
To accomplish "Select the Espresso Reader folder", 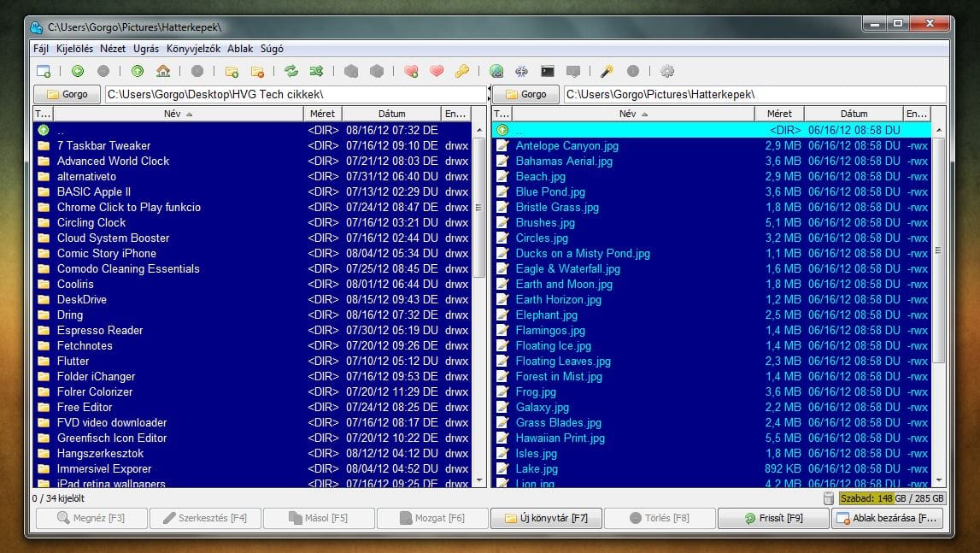I will (252, 330).
